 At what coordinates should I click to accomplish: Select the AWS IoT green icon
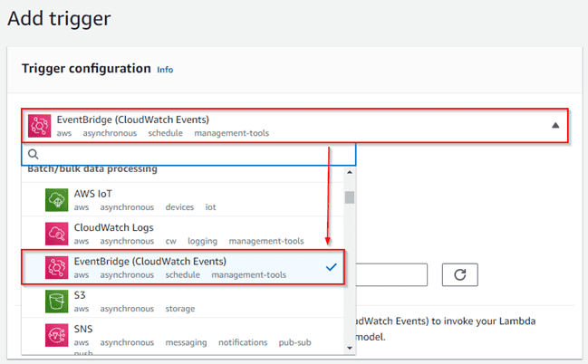pos(56,200)
